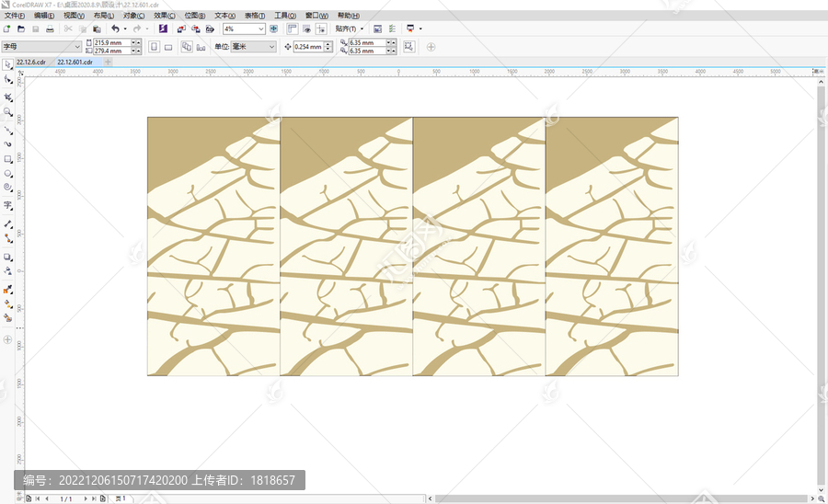Open the 帮助 menu
The width and height of the screenshot is (828, 504).
pyautogui.click(x=349, y=16)
